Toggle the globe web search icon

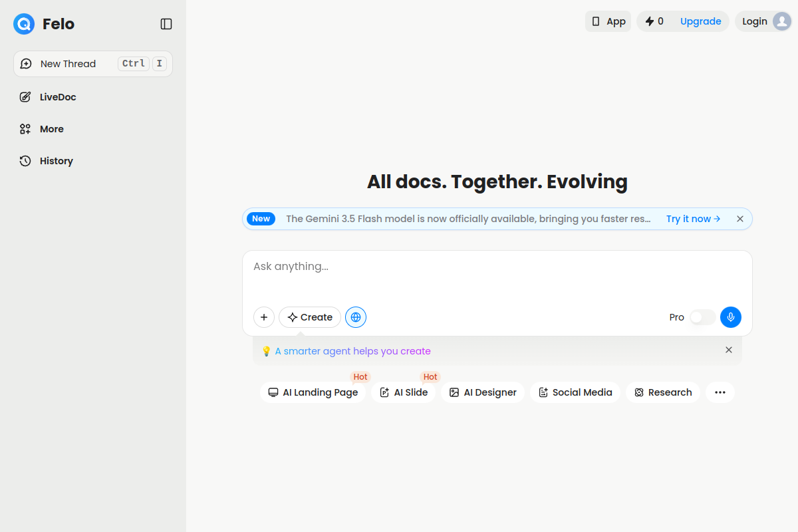point(356,317)
